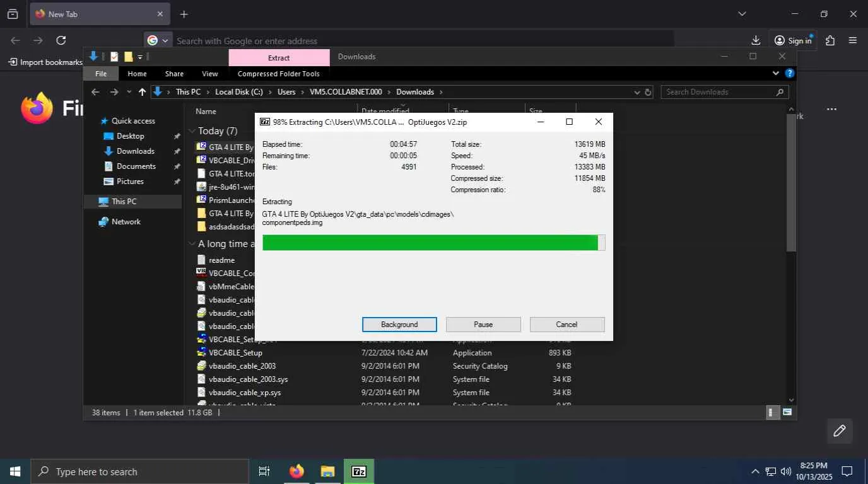
Task: Collapse the Today (7) group
Action: (192, 131)
